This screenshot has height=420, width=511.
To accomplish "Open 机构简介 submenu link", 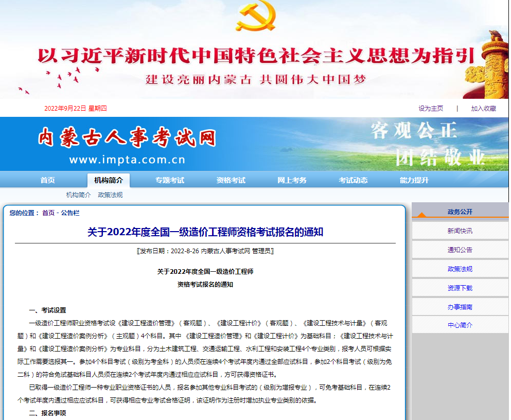I will click(78, 195).
